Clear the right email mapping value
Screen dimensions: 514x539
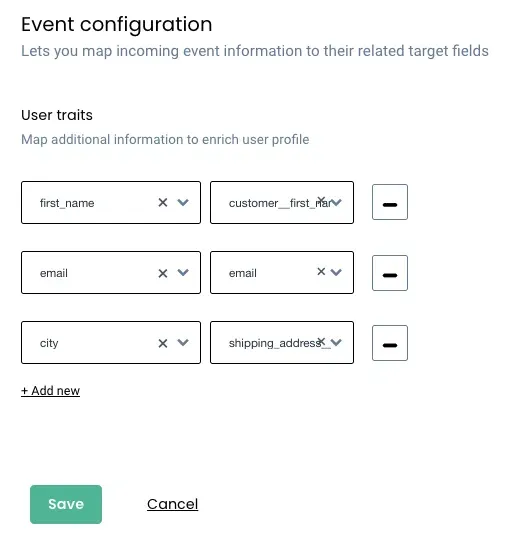coord(321,272)
